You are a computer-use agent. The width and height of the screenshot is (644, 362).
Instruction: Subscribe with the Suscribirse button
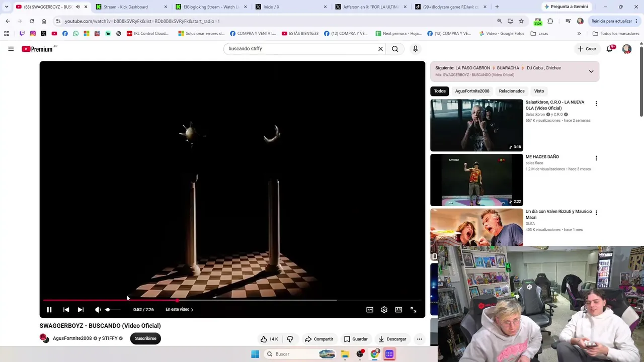click(x=145, y=338)
